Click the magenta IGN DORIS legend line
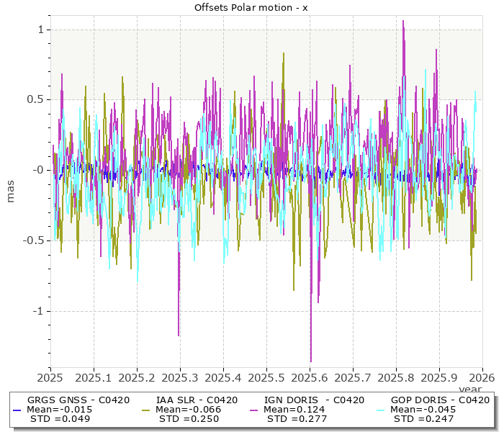The height and width of the screenshot is (432, 504). [255, 410]
